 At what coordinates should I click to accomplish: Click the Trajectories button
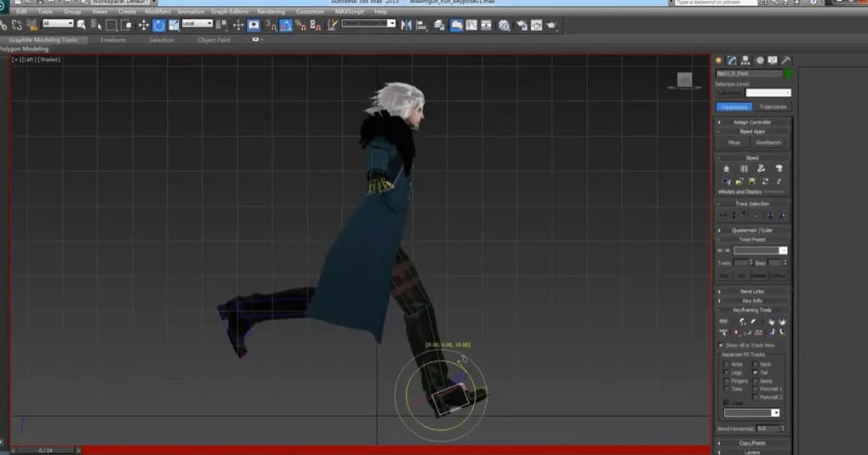point(773,107)
